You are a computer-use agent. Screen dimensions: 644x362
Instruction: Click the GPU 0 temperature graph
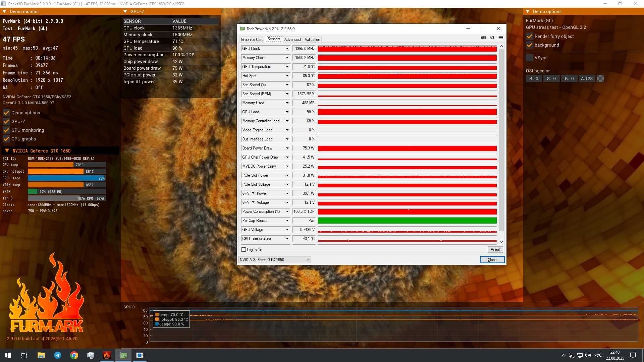pyautogui.click(x=394, y=324)
